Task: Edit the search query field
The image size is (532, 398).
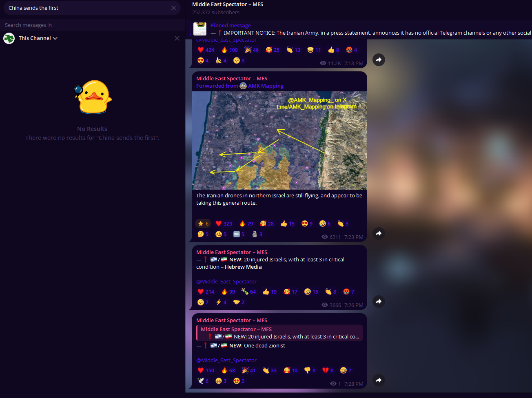Action: [88, 8]
